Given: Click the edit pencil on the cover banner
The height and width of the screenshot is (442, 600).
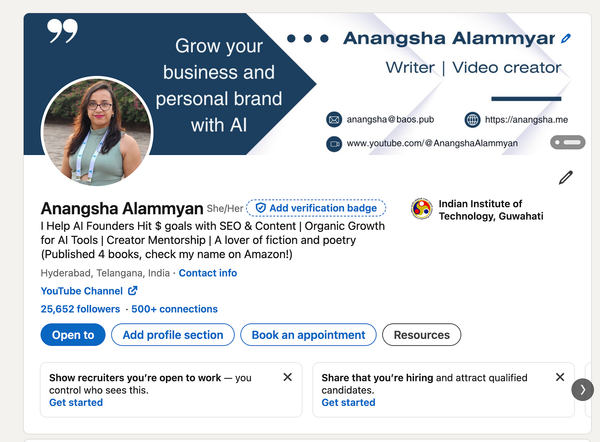Looking at the screenshot, I should (566, 38).
